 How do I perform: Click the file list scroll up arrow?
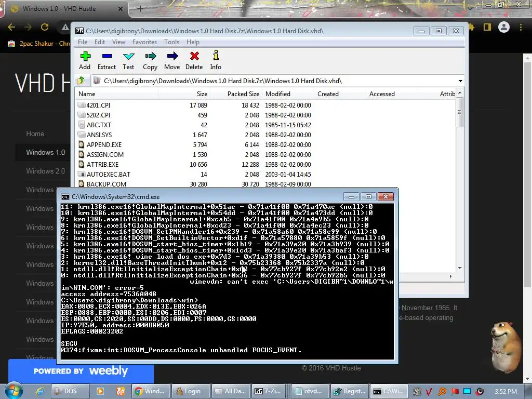(460, 92)
